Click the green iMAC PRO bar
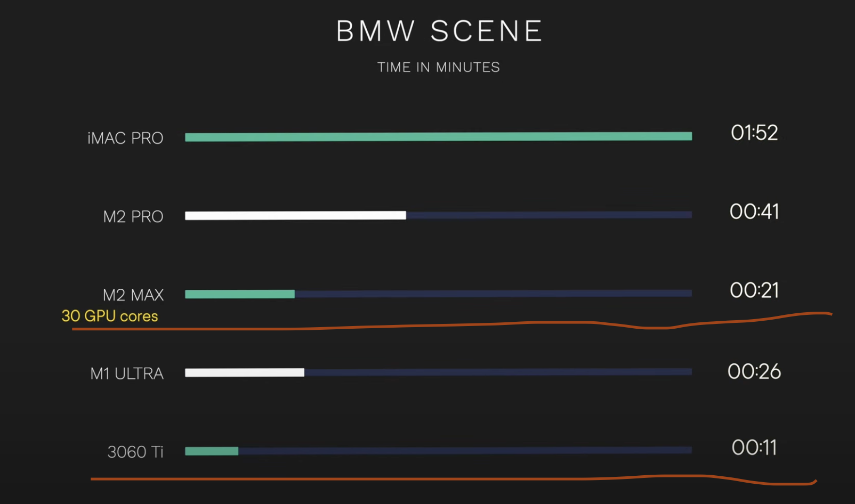This screenshot has height=504, width=855. tap(438, 136)
